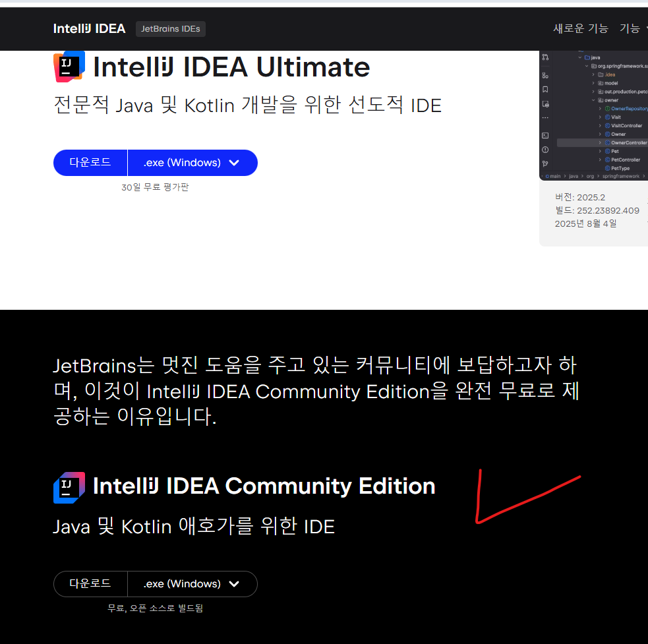Open the JetBrains IDEs badge
Image resolution: width=648 pixels, height=644 pixels.
pos(170,29)
